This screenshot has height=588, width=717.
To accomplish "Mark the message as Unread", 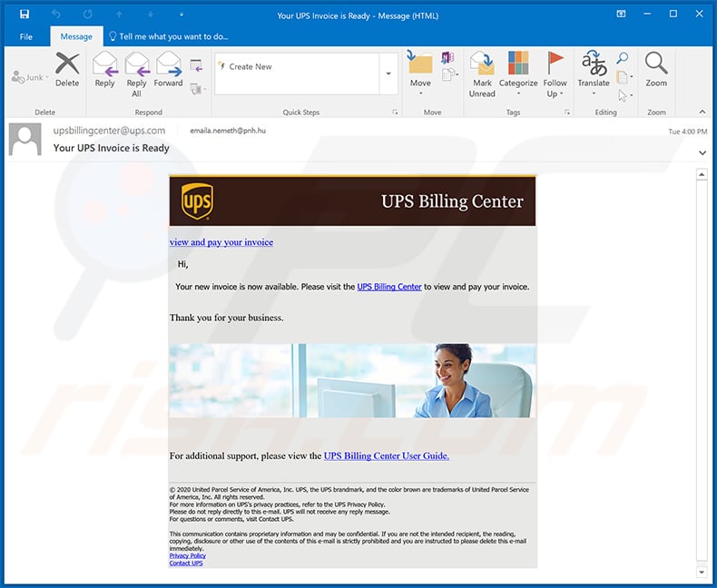I will point(482,74).
